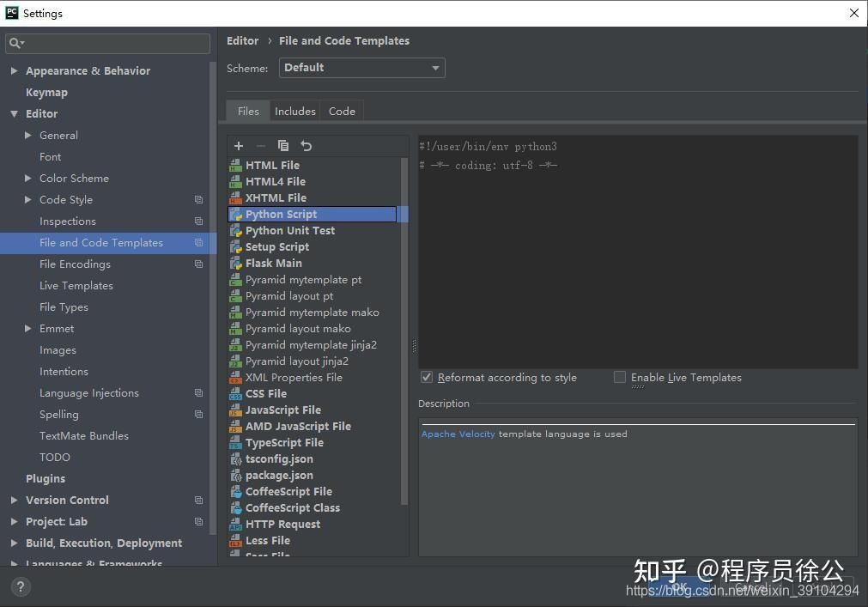The width and height of the screenshot is (868, 607).
Task: Click the export icon beside Version Control
Action: click(198, 500)
